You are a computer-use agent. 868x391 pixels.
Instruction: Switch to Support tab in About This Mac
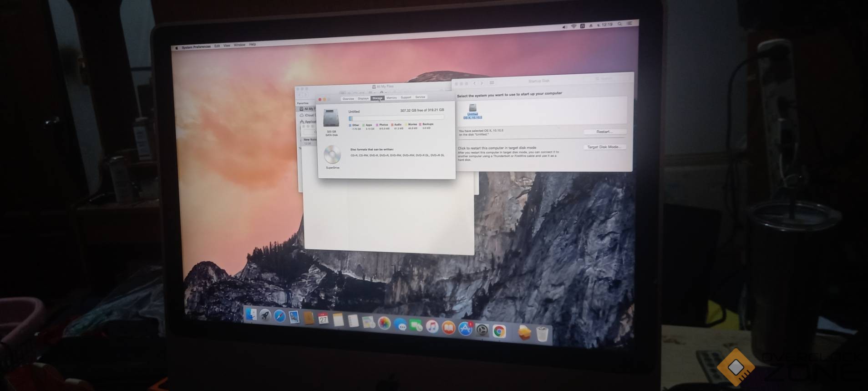pos(406,97)
